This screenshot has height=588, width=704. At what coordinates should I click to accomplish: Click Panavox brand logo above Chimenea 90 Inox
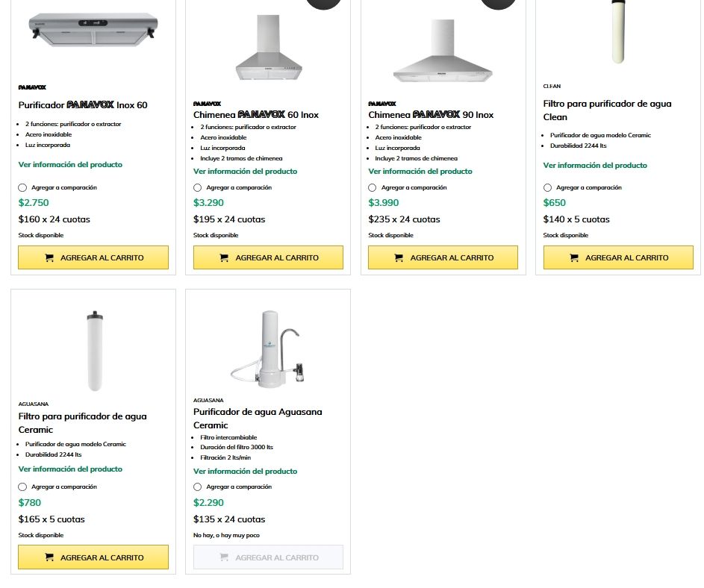(x=382, y=104)
